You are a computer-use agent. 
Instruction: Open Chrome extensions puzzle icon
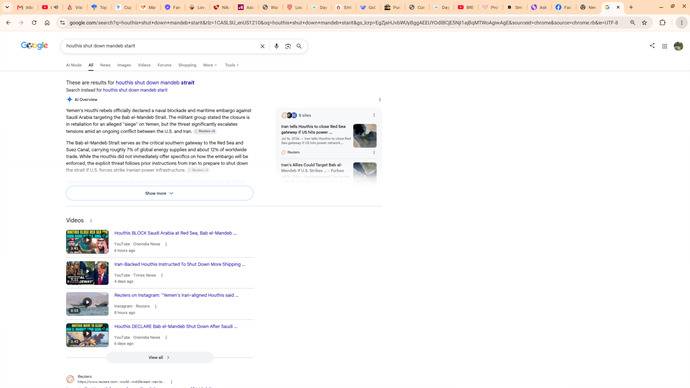click(662, 22)
